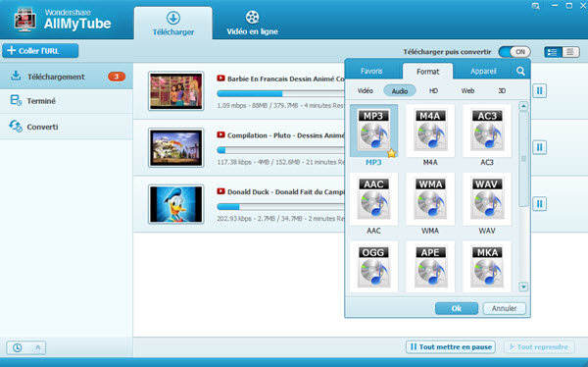Click the Pluto download progress bar
The width and height of the screenshot is (588, 367).
(280, 150)
